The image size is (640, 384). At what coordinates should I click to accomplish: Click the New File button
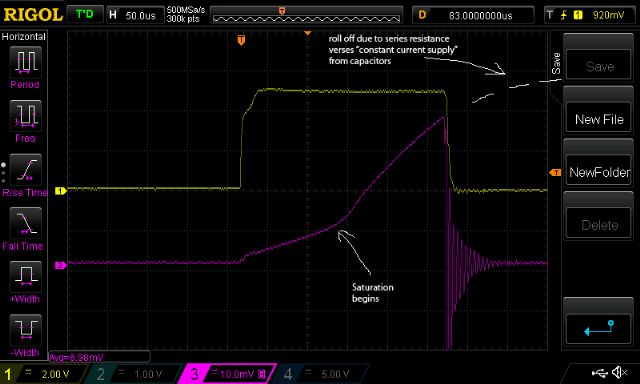(599, 120)
